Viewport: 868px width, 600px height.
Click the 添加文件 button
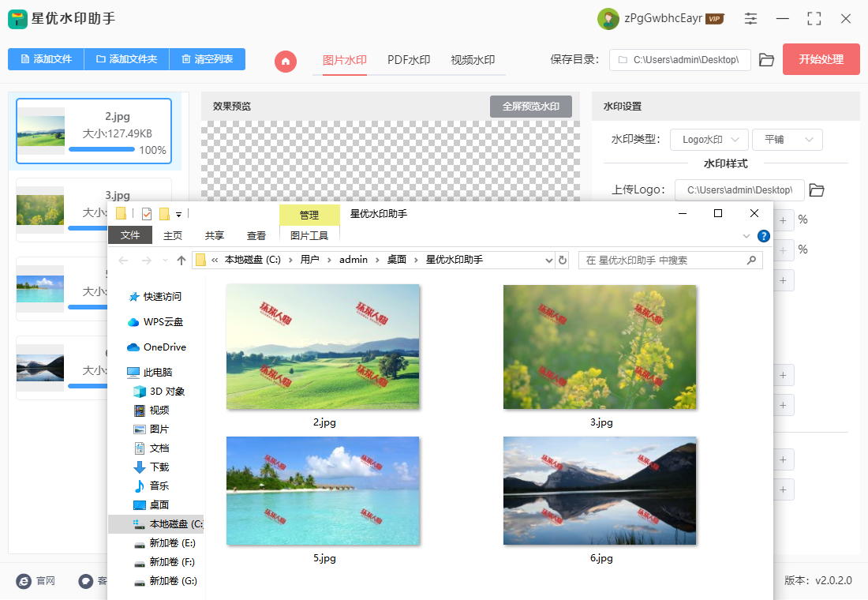click(46, 59)
